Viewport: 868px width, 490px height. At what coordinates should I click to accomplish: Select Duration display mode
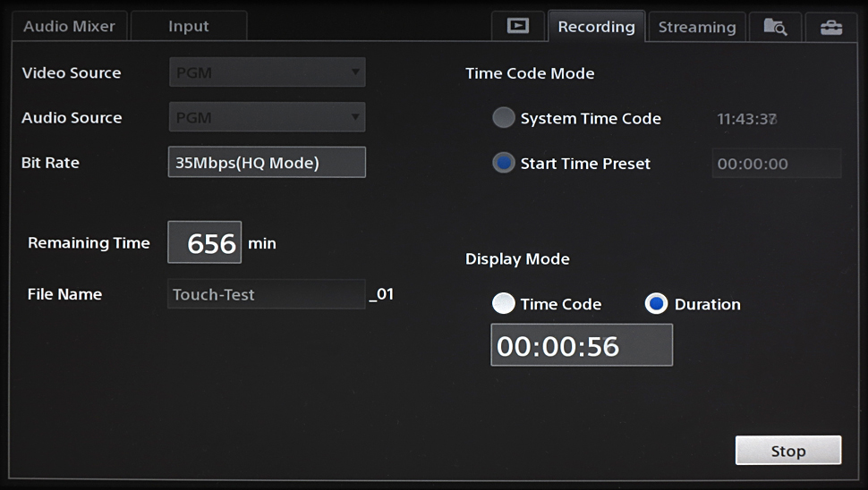656,304
